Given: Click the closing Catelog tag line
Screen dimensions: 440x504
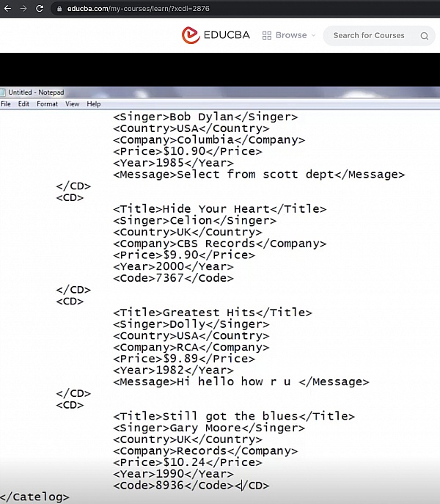Looking at the screenshot, I should coord(35,497).
